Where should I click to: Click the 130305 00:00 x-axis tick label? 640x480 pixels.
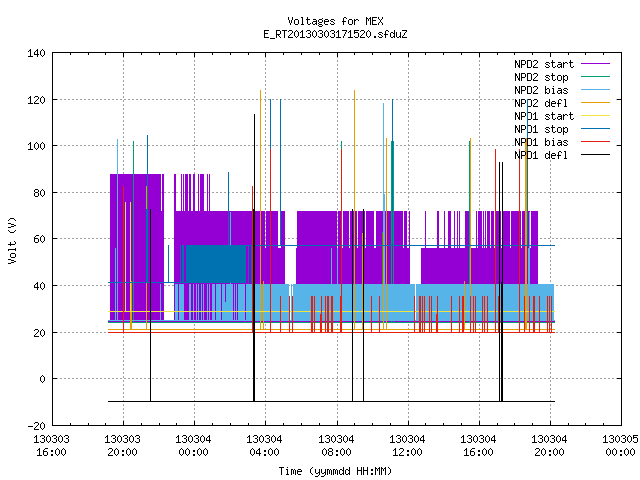click(620, 446)
